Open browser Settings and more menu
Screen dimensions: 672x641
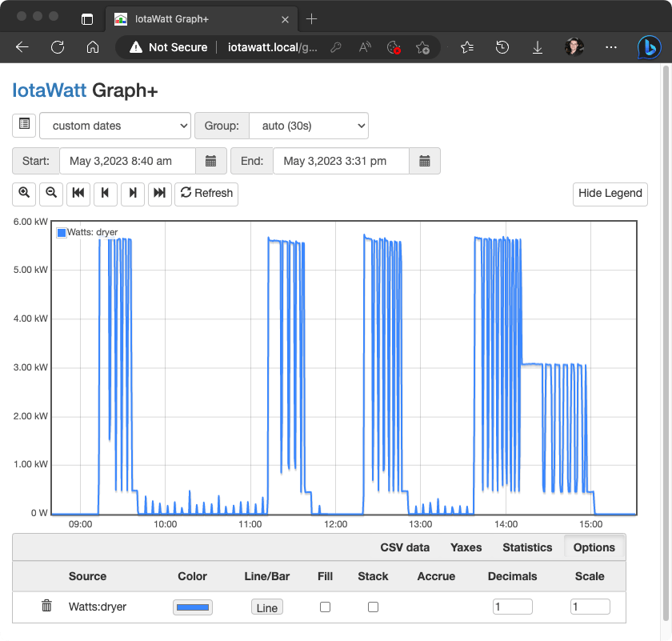click(611, 47)
